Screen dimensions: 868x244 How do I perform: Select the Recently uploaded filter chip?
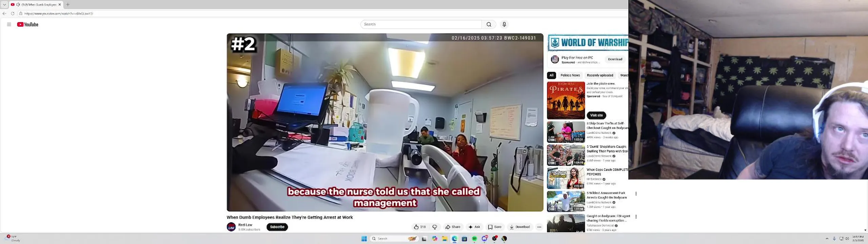point(600,75)
